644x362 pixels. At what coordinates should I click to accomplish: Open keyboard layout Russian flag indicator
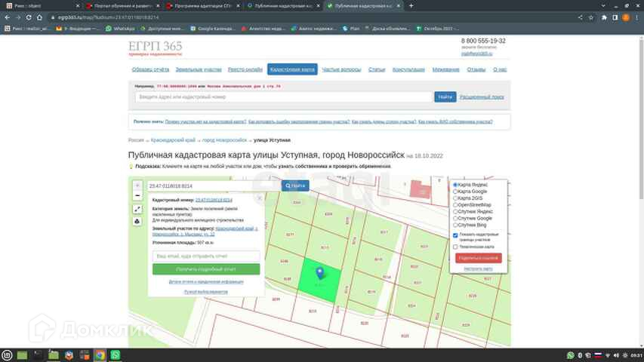point(598,355)
